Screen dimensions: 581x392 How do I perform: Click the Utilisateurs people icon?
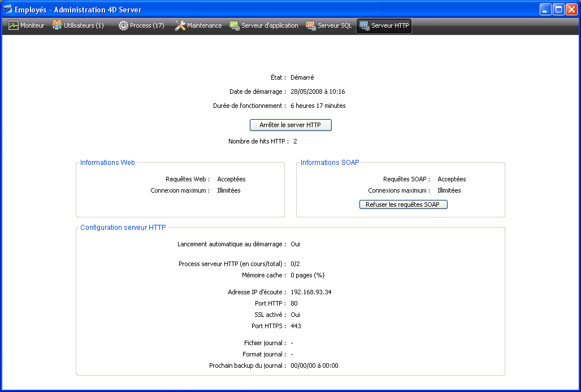pos(57,25)
